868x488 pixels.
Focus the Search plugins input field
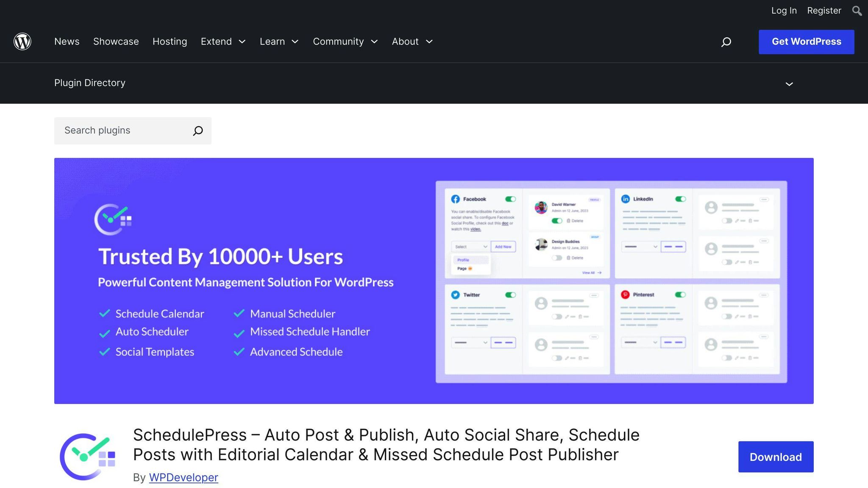point(133,130)
